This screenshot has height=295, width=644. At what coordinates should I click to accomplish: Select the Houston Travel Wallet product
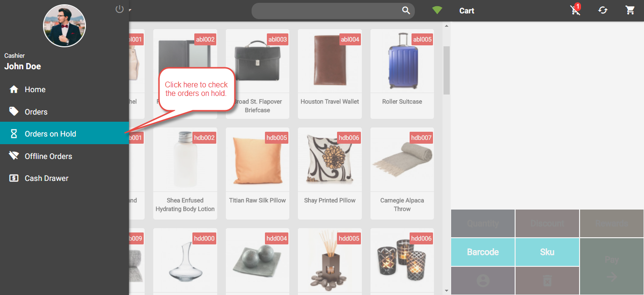(x=330, y=74)
